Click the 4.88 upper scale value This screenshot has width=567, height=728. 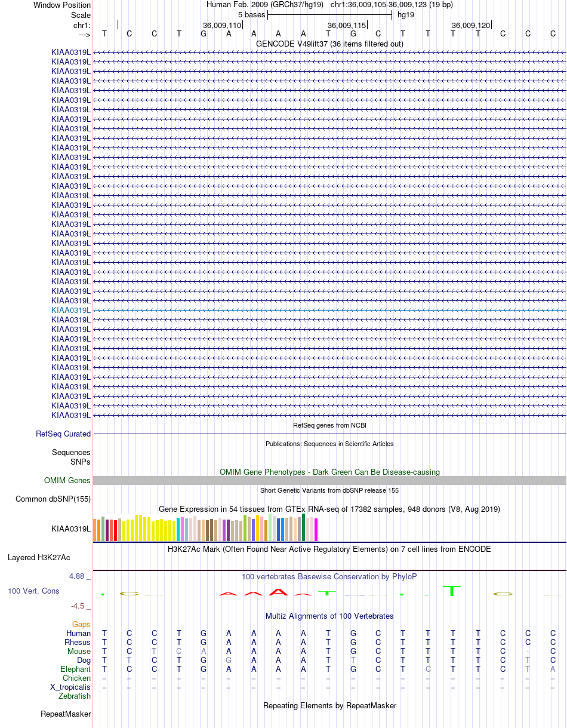(x=79, y=576)
